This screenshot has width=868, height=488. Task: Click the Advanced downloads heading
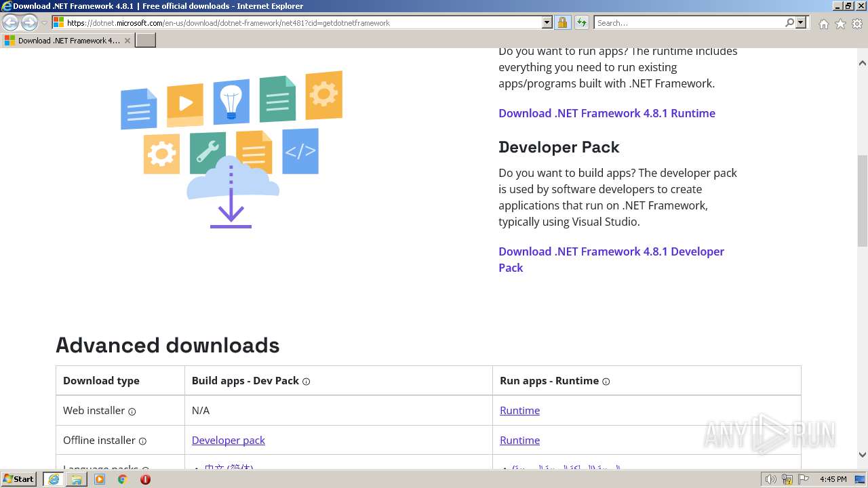(167, 345)
